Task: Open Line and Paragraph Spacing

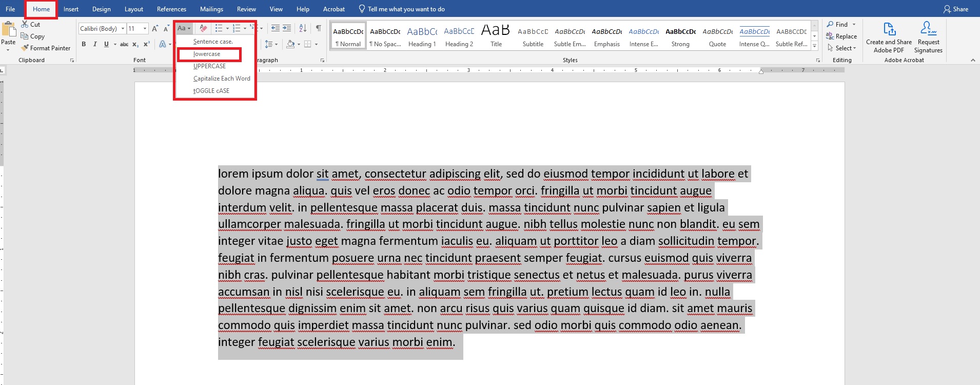Action: 270,44
